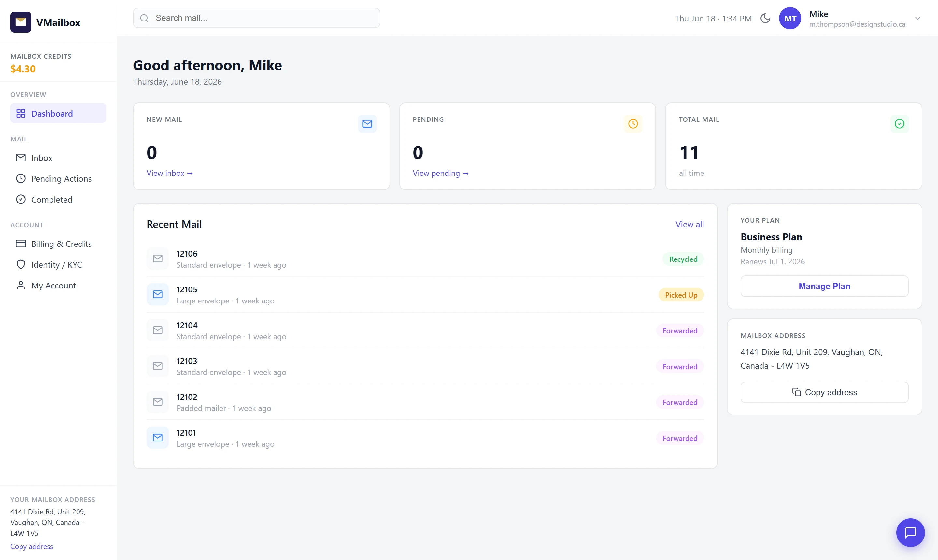Open Inbox in the sidebar

(58, 158)
